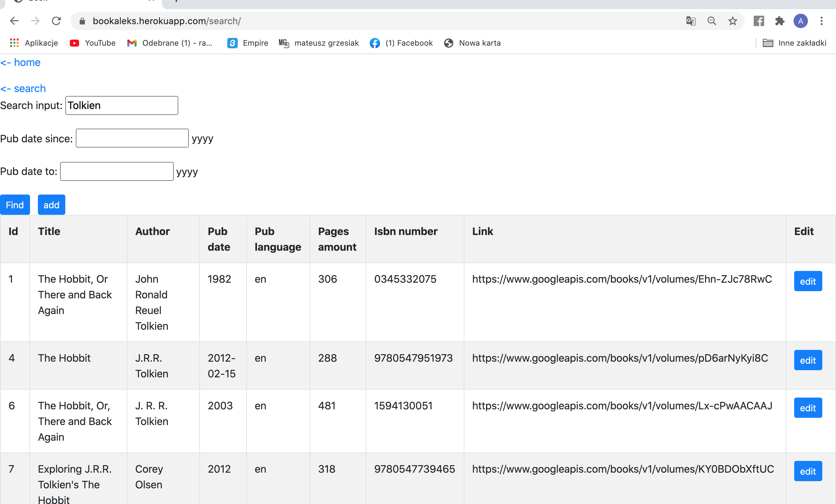The image size is (836, 504).
Task: Open Chrome's three-dot menu
Action: pos(821,21)
